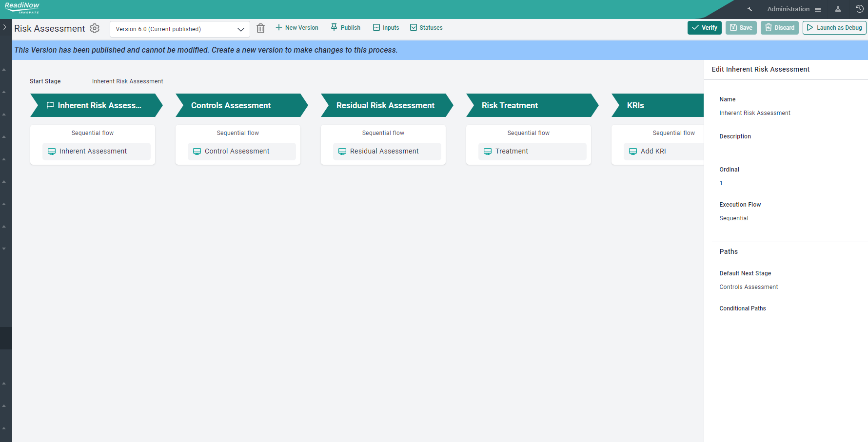
Task: Open the history clock icon
Action: pyautogui.click(x=860, y=9)
